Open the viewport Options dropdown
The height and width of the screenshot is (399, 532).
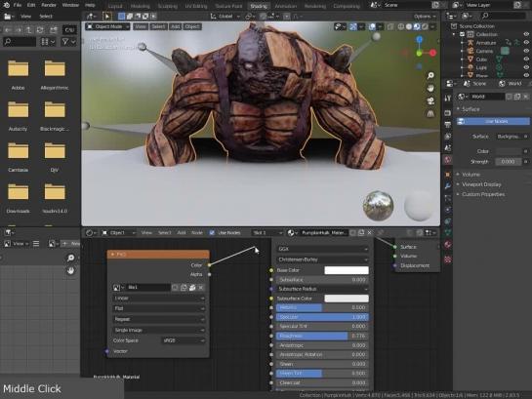click(424, 17)
